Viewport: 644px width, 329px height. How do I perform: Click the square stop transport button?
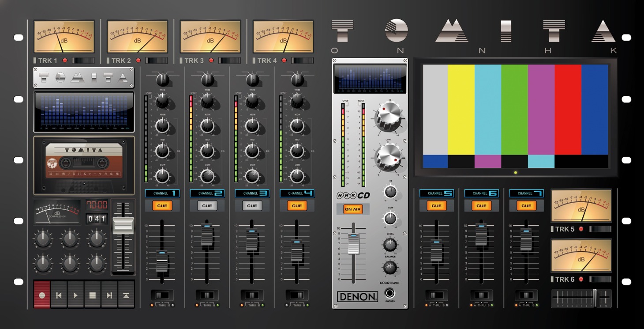pyautogui.click(x=92, y=295)
